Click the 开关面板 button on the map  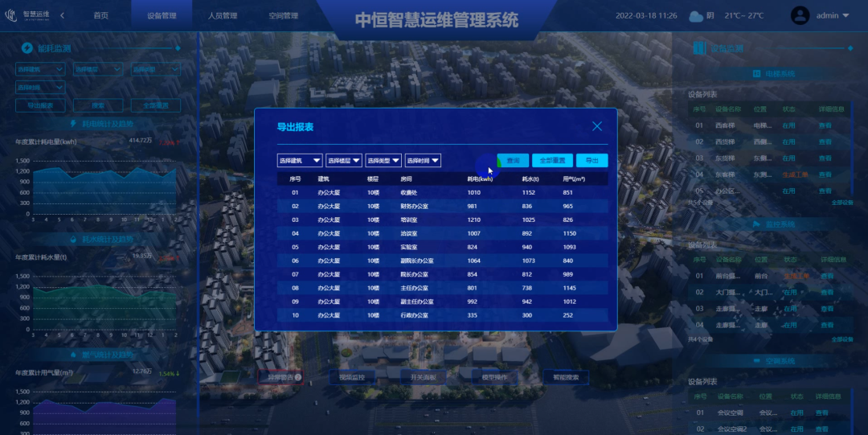(x=423, y=377)
